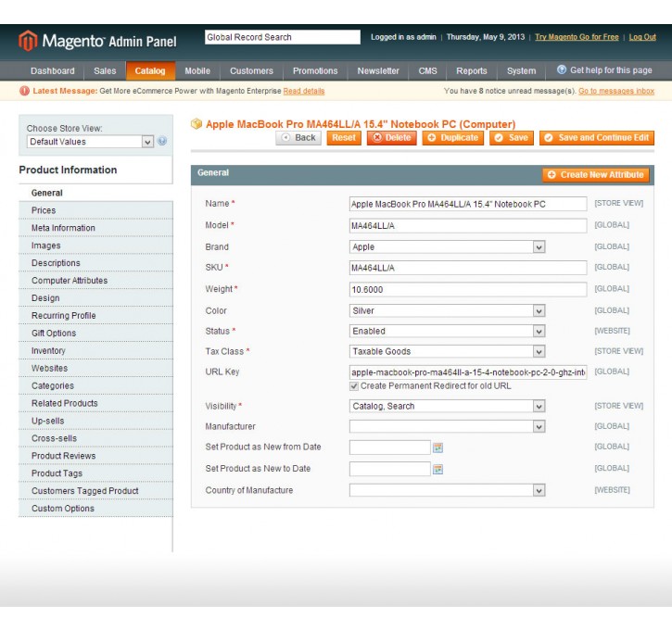
Task: Open the Tax Class dropdown
Action: (447, 352)
